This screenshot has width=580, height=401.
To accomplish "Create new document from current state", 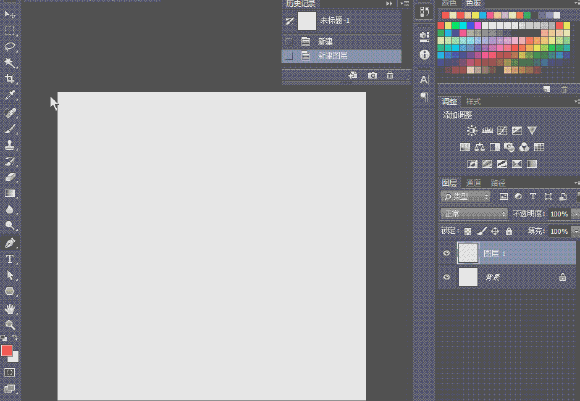I will point(353,75).
